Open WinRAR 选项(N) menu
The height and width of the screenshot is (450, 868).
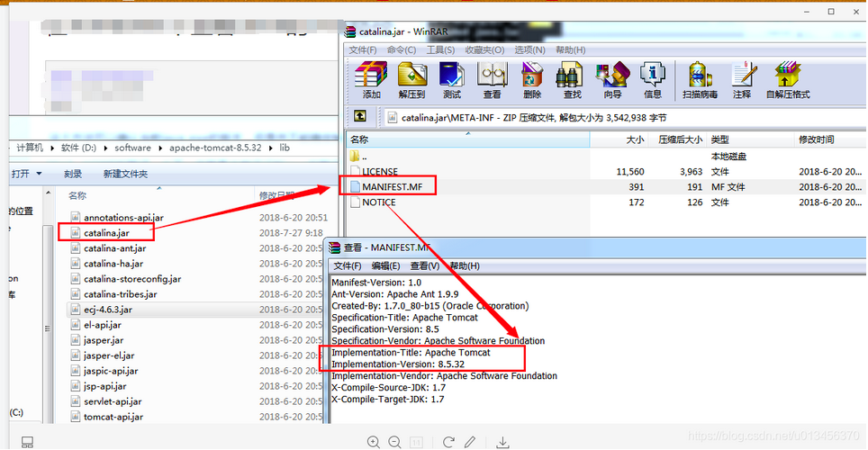click(x=529, y=49)
